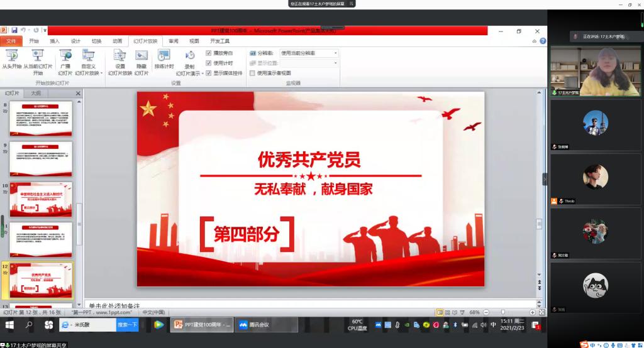Toggle the Use Timings (使用计时) checkbox
The width and height of the screenshot is (644, 348).
(209, 63)
